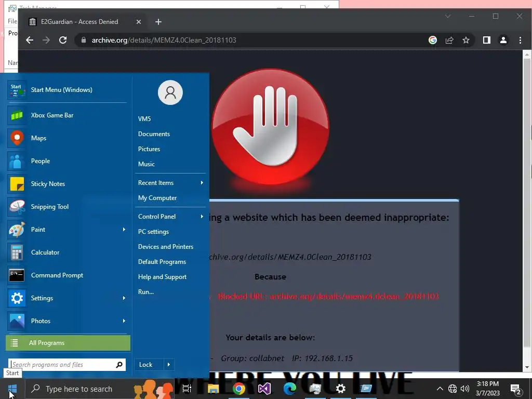Reload the archive.org page
Viewport: 532px width, 399px height.
pos(63,40)
